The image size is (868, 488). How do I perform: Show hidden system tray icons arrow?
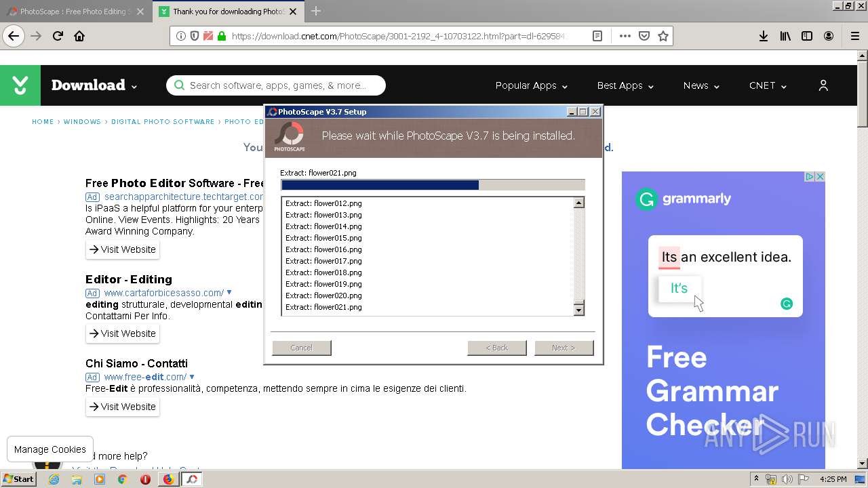tap(756, 479)
